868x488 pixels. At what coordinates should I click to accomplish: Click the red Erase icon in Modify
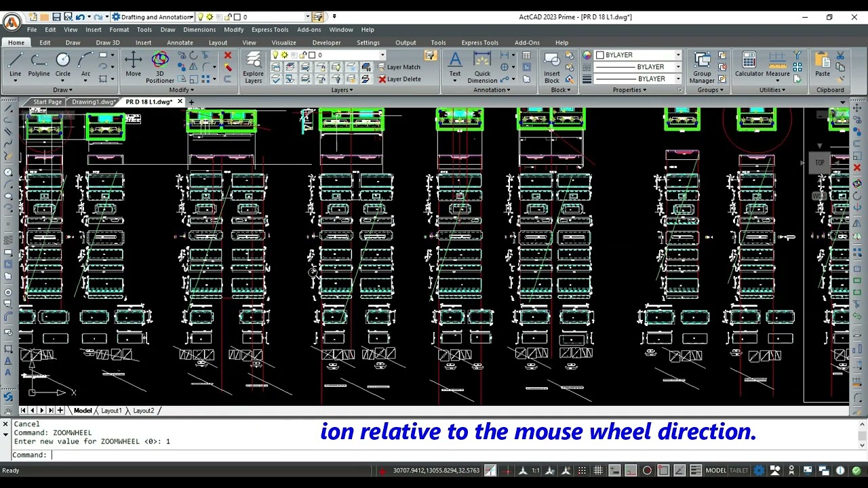[228, 55]
